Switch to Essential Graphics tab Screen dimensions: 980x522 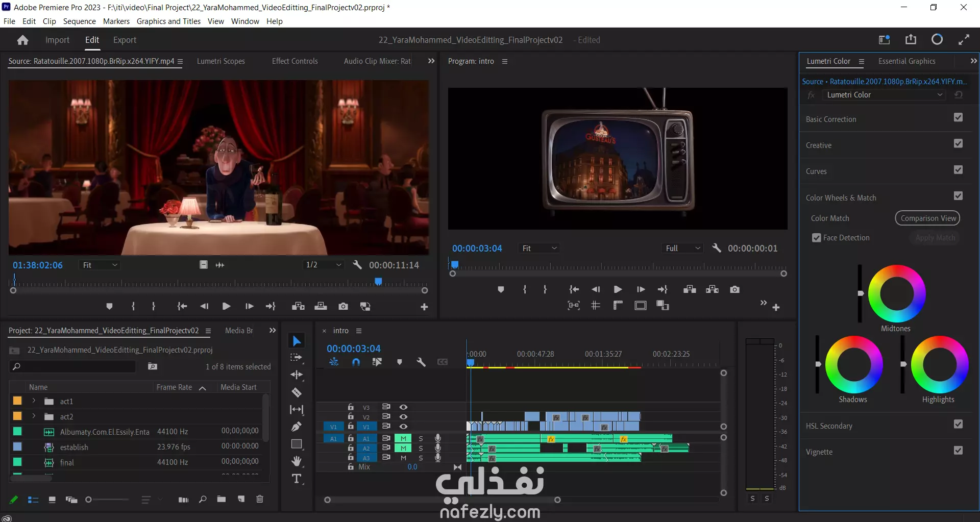pos(906,61)
